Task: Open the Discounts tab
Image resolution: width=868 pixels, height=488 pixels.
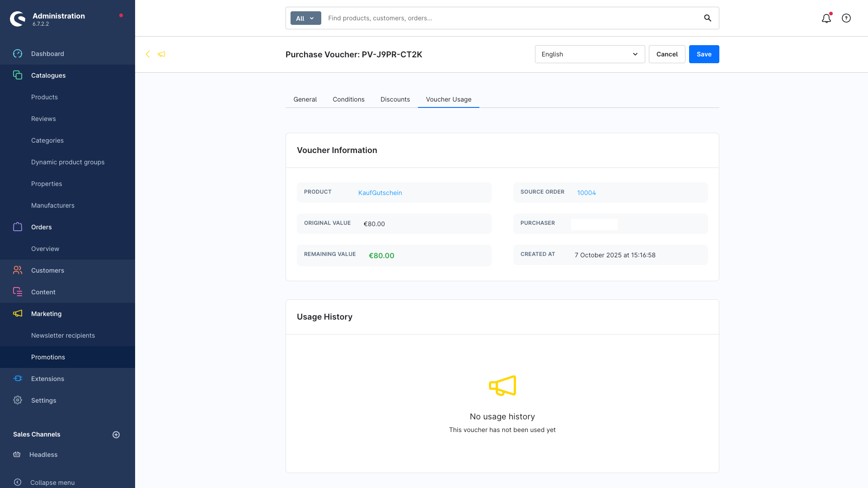Action: click(395, 99)
